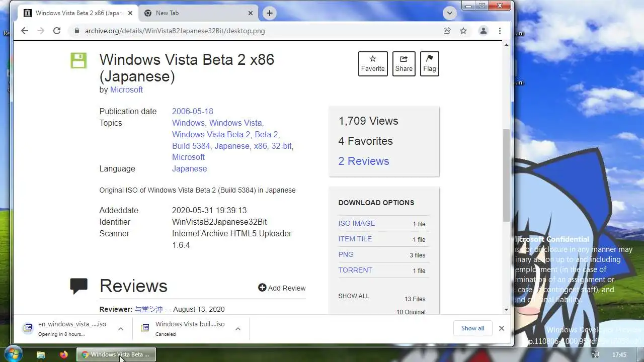The width and height of the screenshot is (644, 362).
Task: Click the ISO IMAGE download option
Action: click(x=357, y=223)
